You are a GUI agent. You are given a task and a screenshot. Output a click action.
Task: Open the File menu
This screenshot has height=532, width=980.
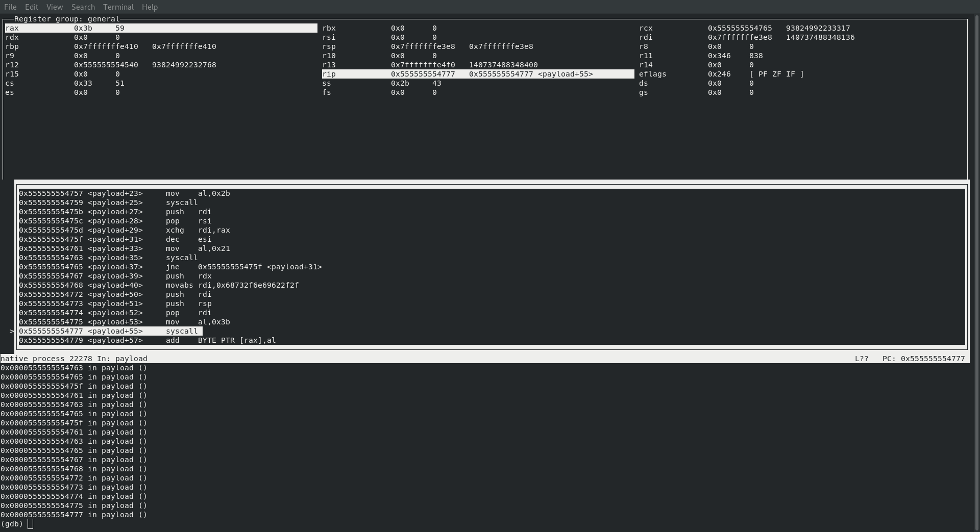[10, 7]
